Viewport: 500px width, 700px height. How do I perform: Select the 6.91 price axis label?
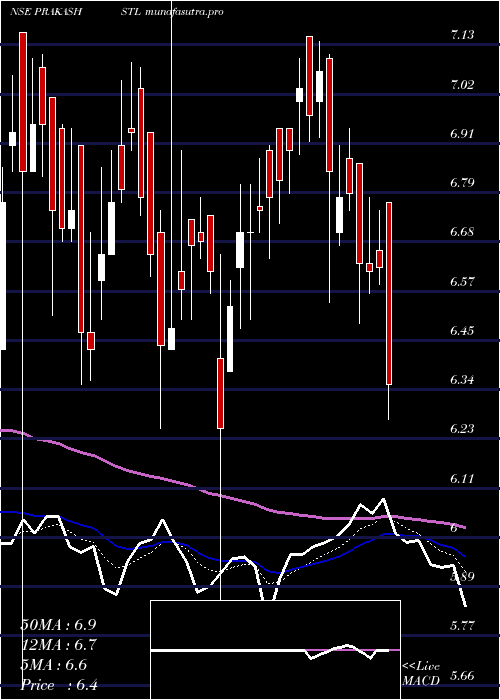pyautogui.click(x=462, y=133)
